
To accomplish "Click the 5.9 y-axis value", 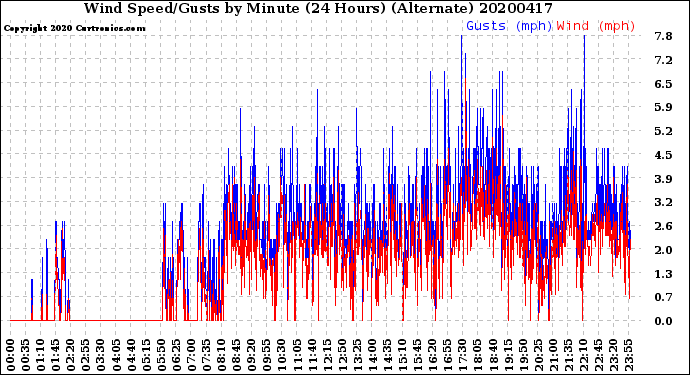I will [663, 107].
